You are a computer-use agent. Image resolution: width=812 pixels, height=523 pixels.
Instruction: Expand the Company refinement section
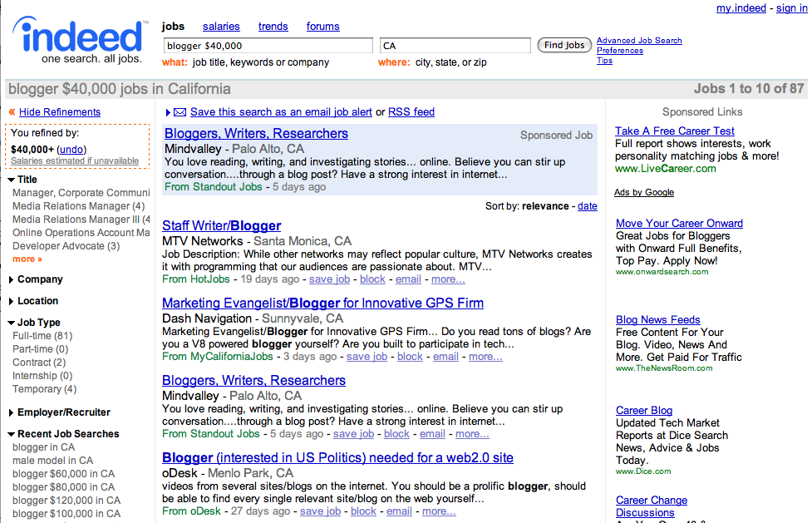click(x=12, y=280)
